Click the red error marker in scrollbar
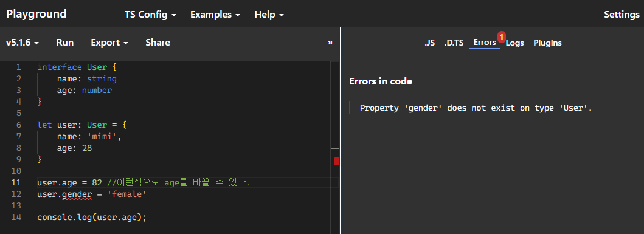Screen dimensions: 644x234 coord(336,161)
